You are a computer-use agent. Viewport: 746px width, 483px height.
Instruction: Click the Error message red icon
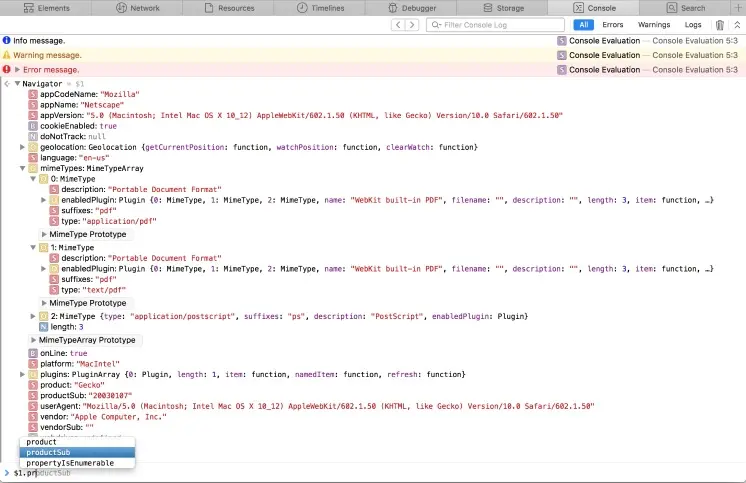pos(7,69)
